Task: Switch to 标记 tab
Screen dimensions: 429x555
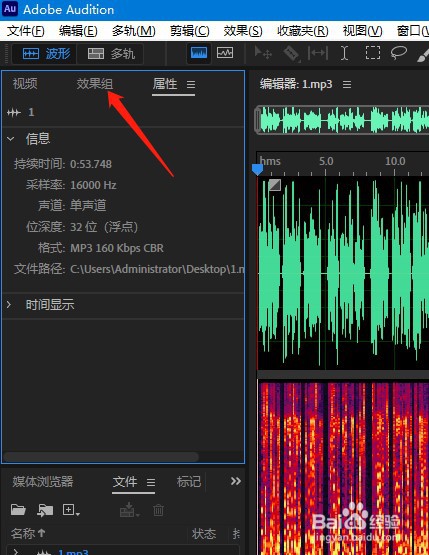Action: coord(189,481)
